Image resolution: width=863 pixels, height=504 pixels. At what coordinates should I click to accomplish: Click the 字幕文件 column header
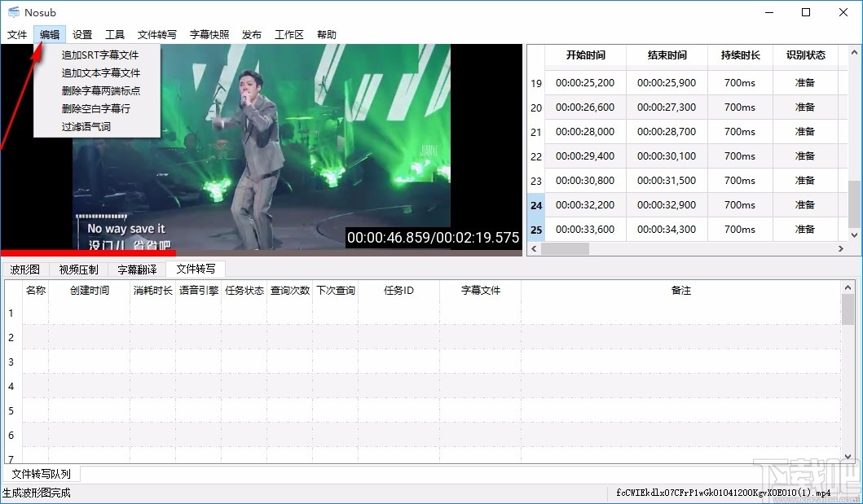coord(481,290)
